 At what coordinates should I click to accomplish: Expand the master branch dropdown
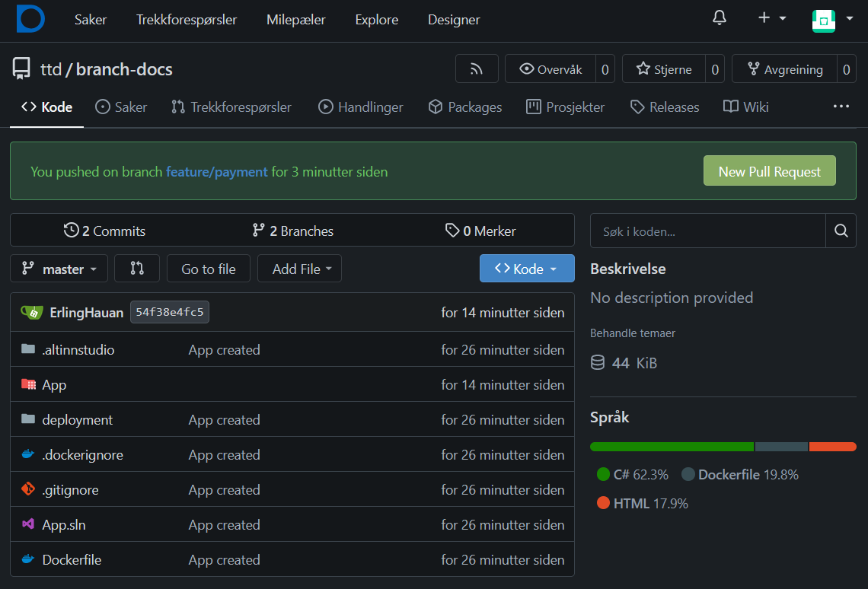tap(59, 269)
